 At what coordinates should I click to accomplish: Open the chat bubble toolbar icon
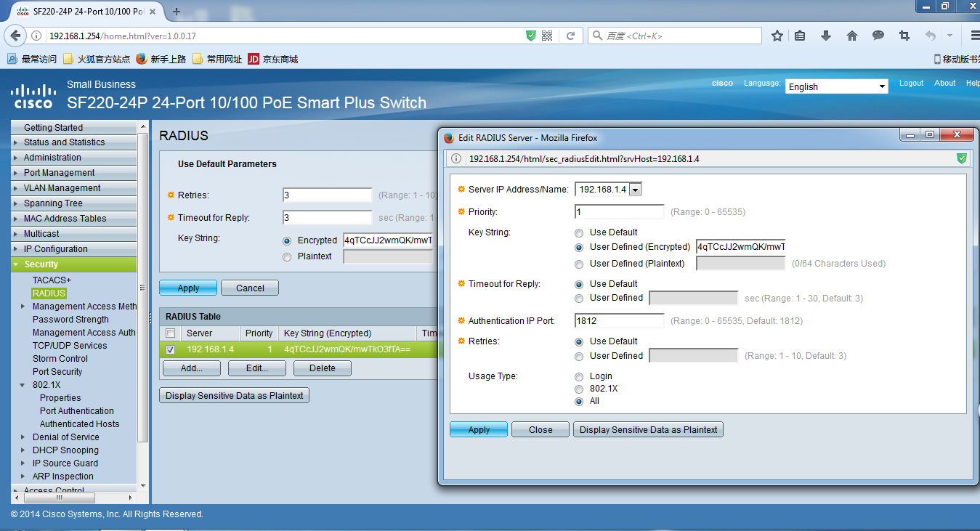coord(878,36)
